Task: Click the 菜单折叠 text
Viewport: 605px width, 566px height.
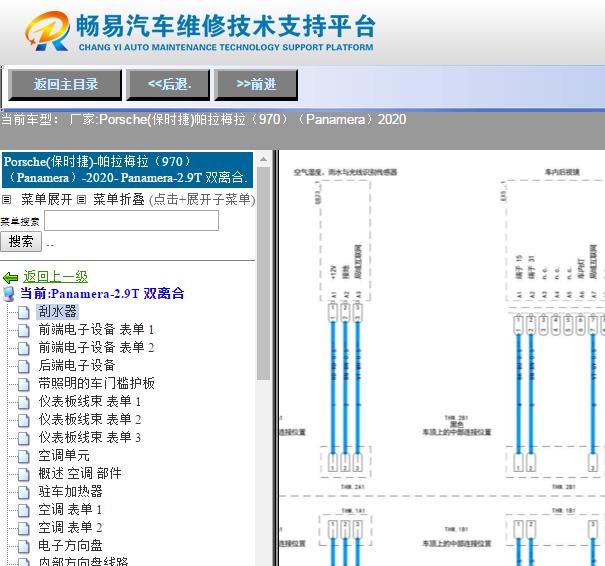Action: tap(119, 199)
